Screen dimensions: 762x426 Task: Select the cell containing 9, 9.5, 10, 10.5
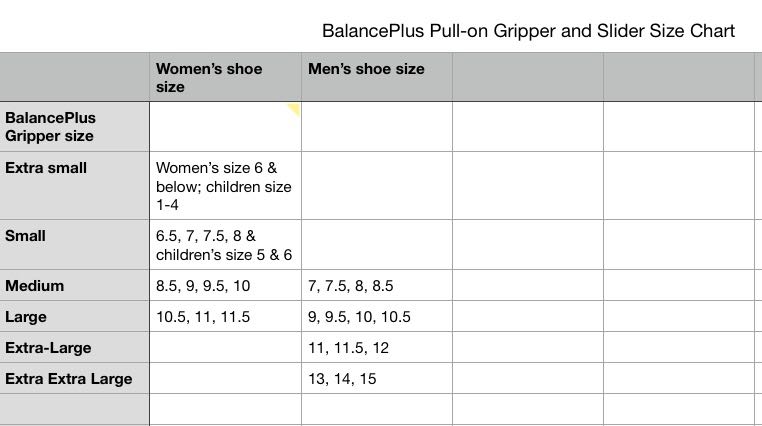click(376, 317)
